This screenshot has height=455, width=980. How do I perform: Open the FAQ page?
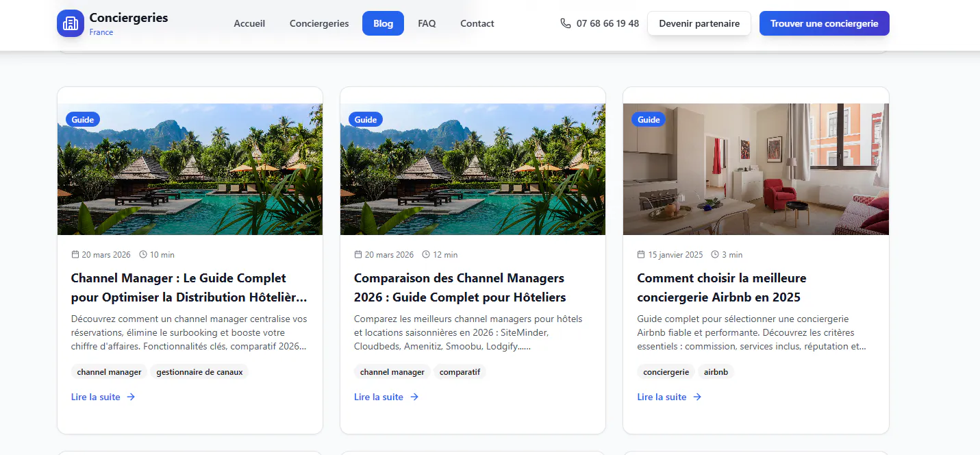(x=427, y=23)
